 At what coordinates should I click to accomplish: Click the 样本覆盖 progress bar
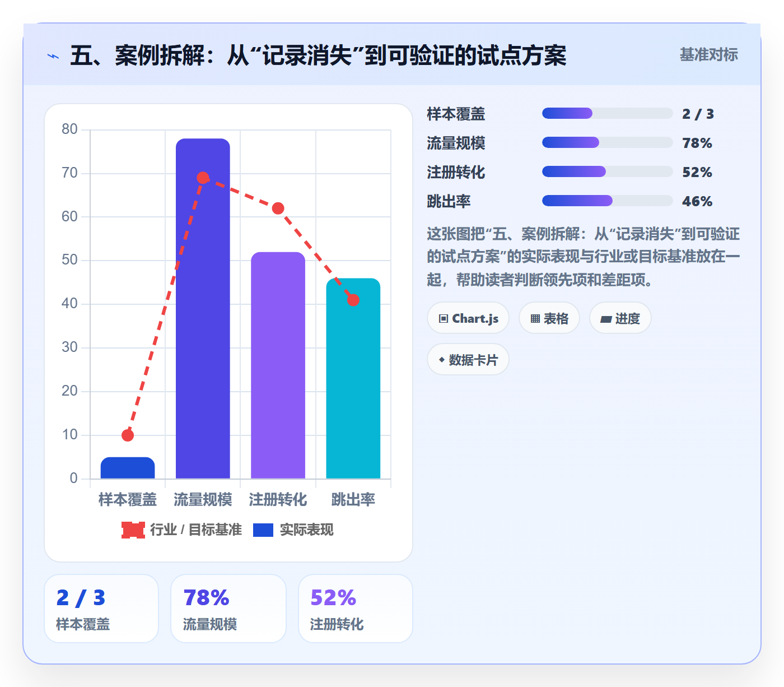tap(607, 113)
